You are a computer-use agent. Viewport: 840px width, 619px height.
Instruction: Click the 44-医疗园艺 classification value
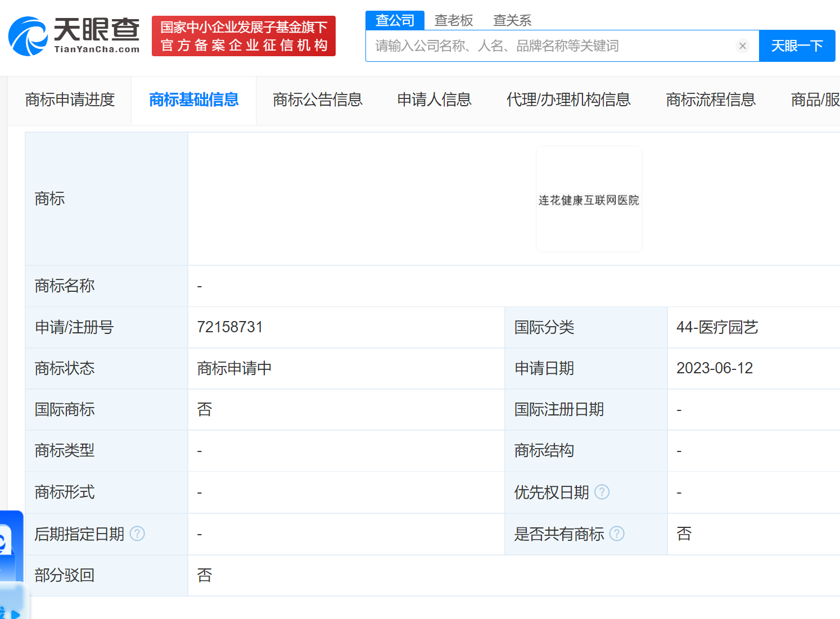pos(717,327)
